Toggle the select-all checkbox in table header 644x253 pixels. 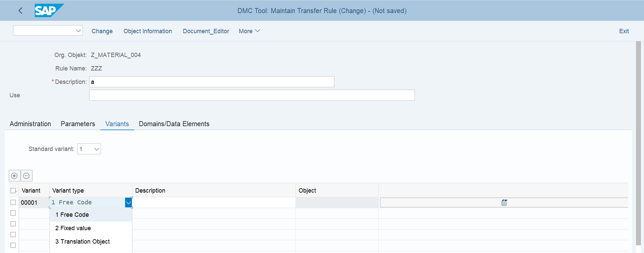13,191
